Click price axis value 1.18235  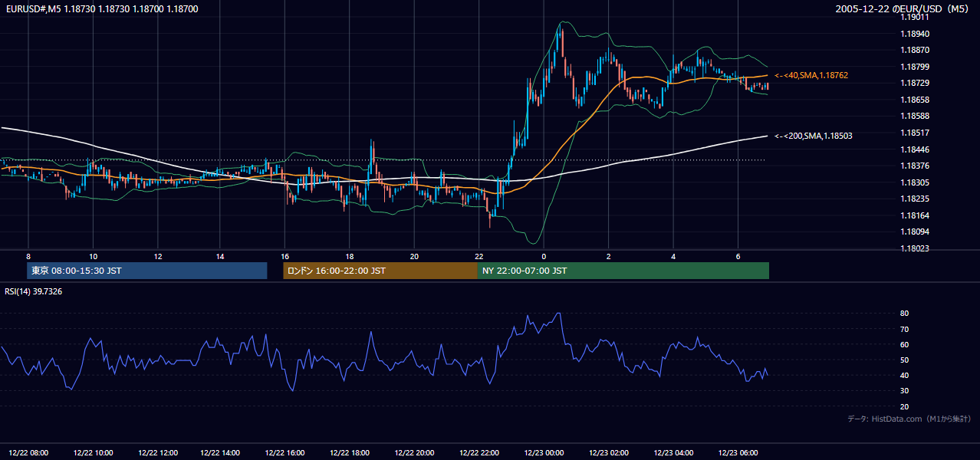pyautogui.click(x=916, y=199)
